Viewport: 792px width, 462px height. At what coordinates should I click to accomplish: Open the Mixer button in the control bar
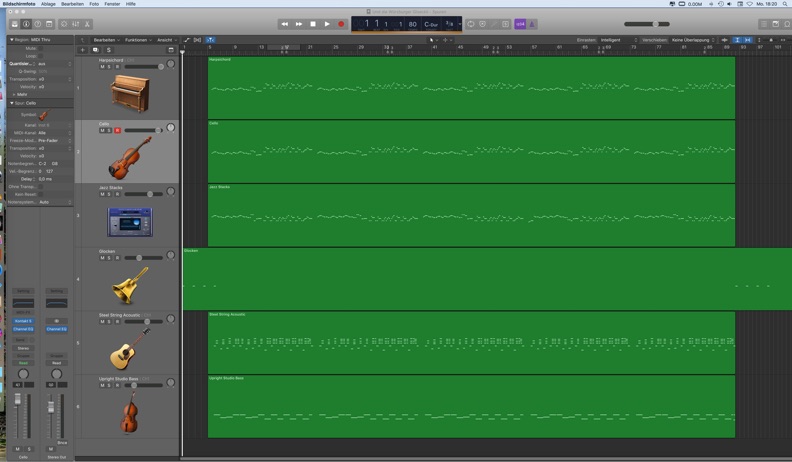76,24
